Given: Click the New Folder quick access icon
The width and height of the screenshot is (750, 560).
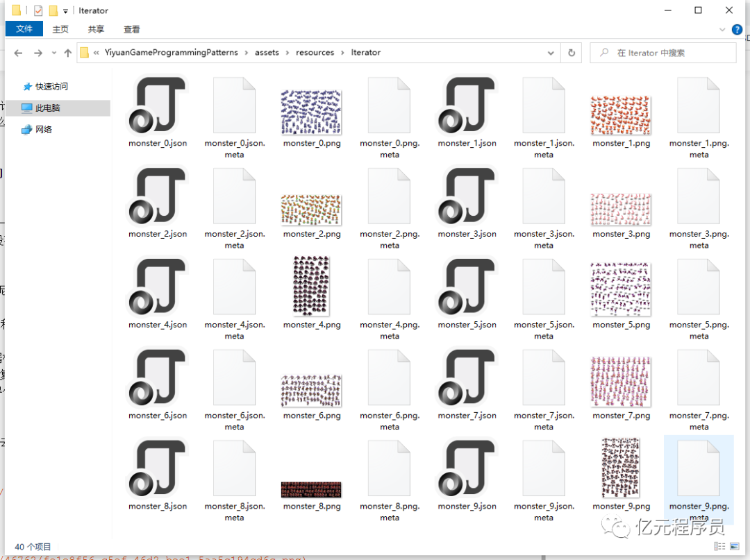Looking at the screenshot, I should coord(53,10).
